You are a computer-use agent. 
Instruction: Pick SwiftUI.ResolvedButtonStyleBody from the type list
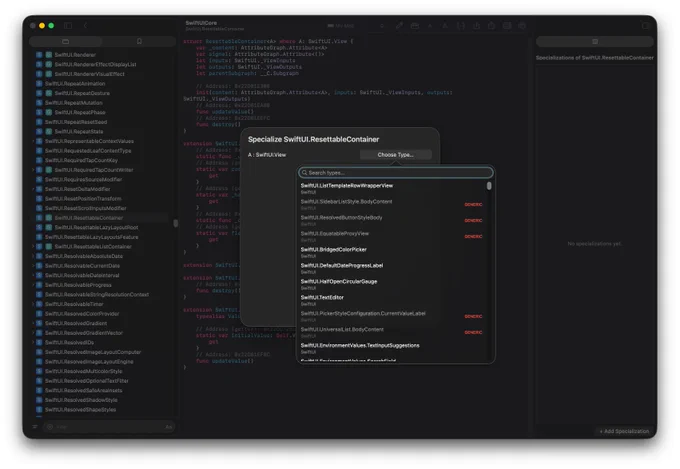click(x=392, y=220)
